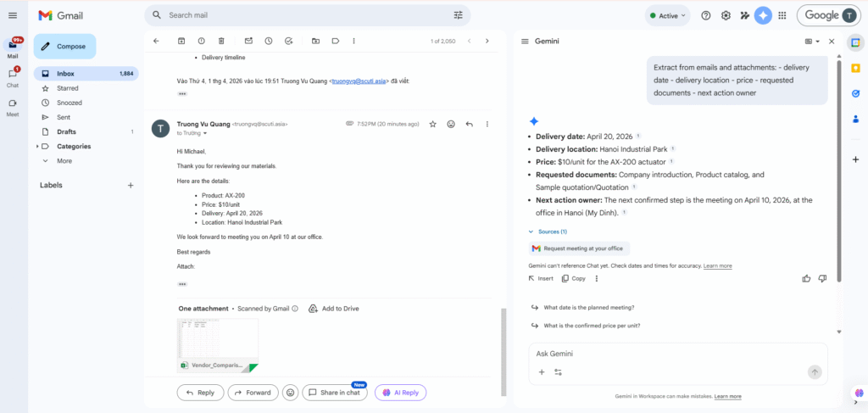This screenshot has height=413, width=868.
Task: Archive the open email
Action: point(181,41)
